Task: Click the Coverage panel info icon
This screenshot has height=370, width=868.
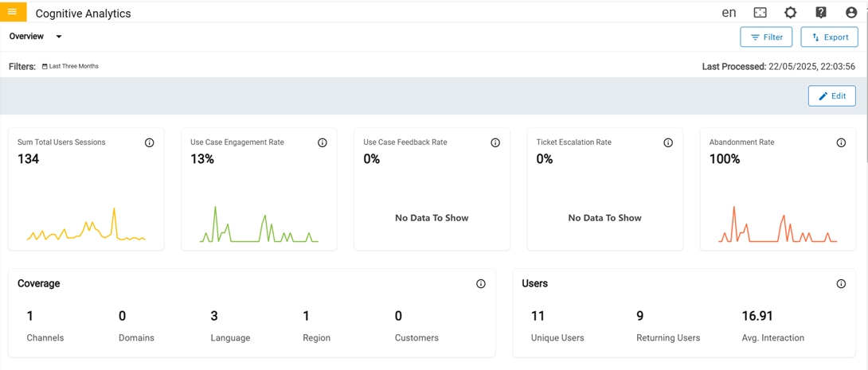Action: [480, 284]
